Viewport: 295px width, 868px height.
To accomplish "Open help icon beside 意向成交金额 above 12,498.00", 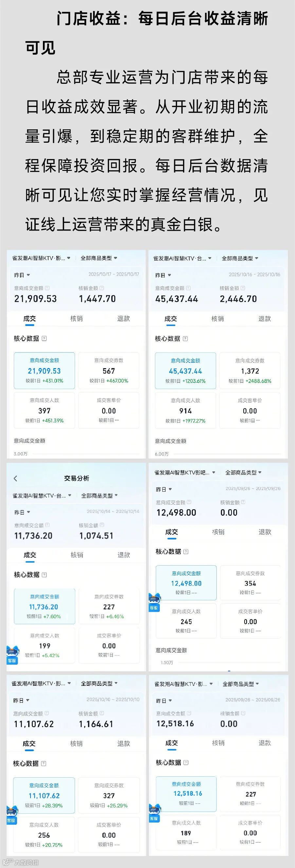I will point(189,502).
